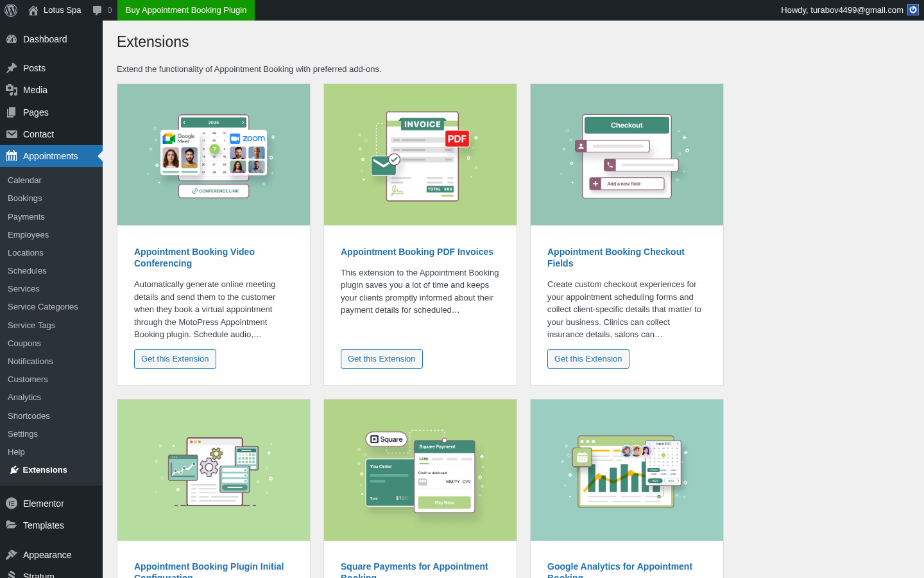Open the Elementor menu label

[x=44, y=504]
